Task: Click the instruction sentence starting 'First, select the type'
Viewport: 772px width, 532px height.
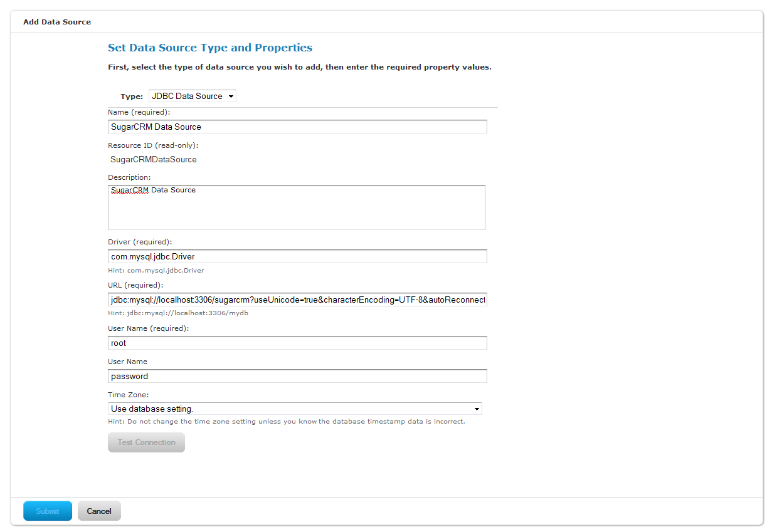Action: coord(300,67)
